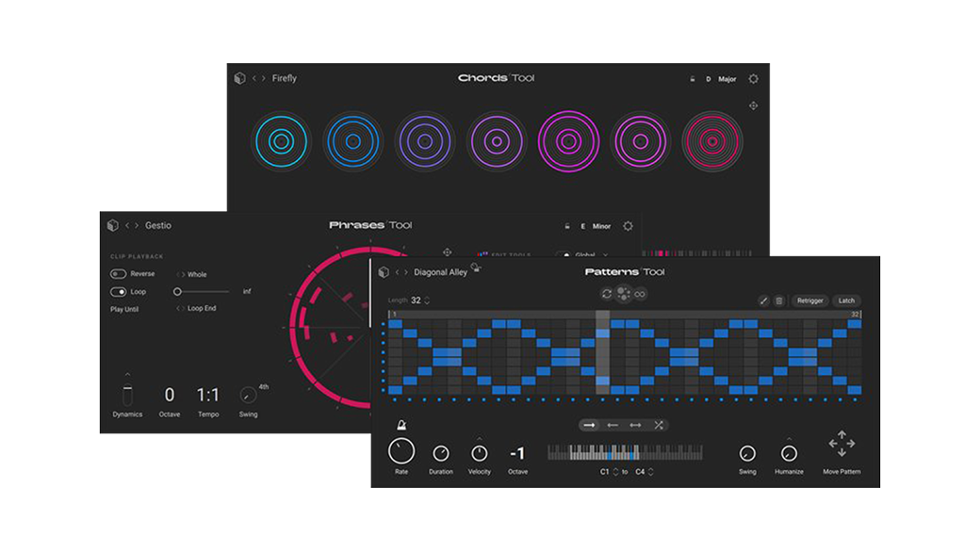This screenshot has height=551, width=980.
Task: Click the Tempo value 1:1
Action: (208, 395)
